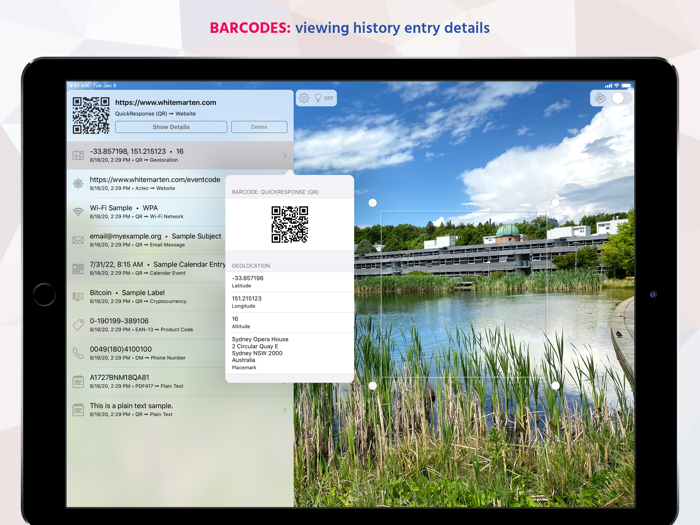The height and width of the screenshot is (525, 700).
Task: Click the text icon of A1727BNM18QA81 entry
Action: pyautogui.click(x=78, y=381)
